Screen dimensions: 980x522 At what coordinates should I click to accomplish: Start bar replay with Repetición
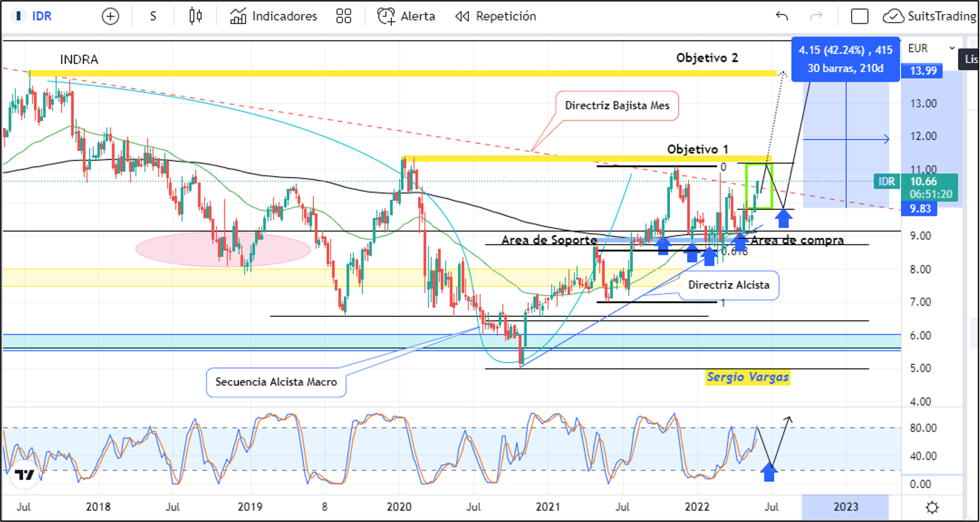(495, 17)
